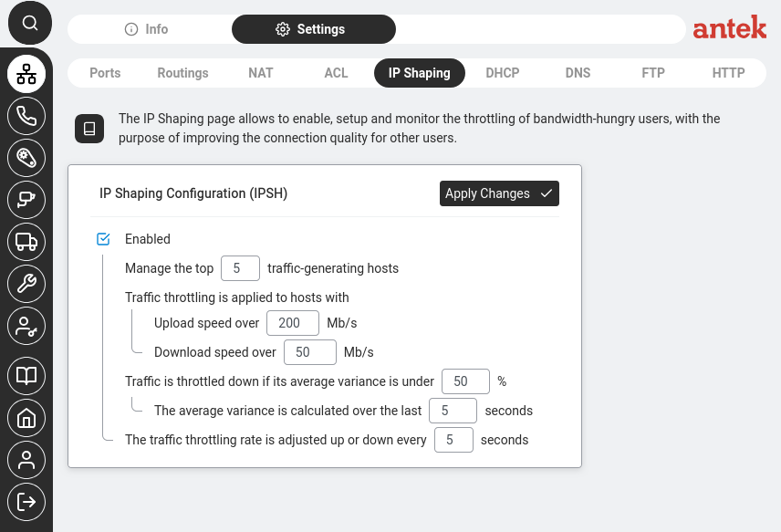The height and width of the screenshot is (532, 781).
Task: Click the logout sidebar icon
Action: click(26, 502)
